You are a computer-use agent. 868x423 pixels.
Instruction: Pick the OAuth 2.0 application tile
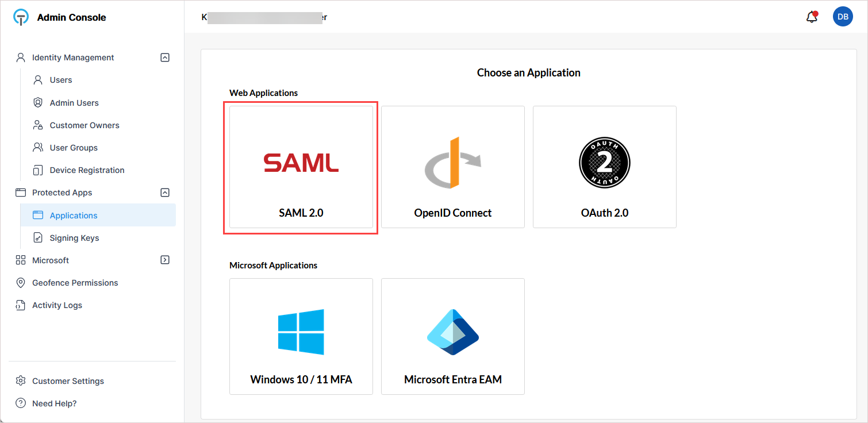click(x=604, y=167)
